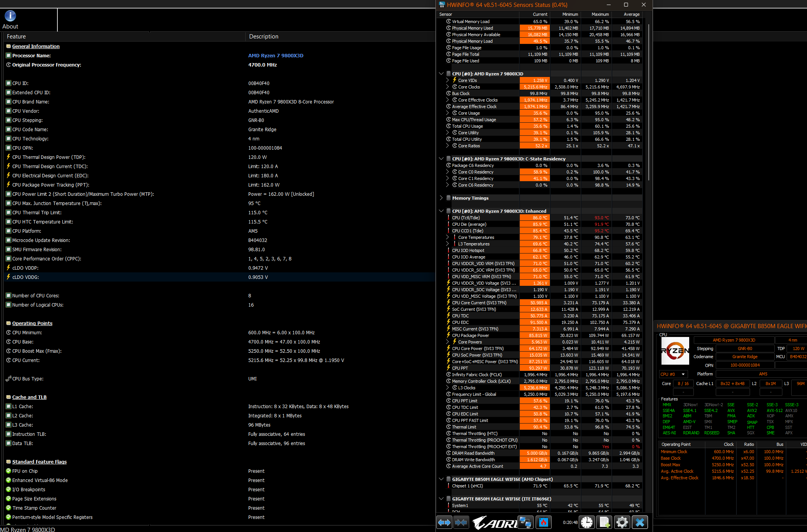Expand the Core Powers row
The width and height of the screenshot is (807, 532).
point(447,342)
